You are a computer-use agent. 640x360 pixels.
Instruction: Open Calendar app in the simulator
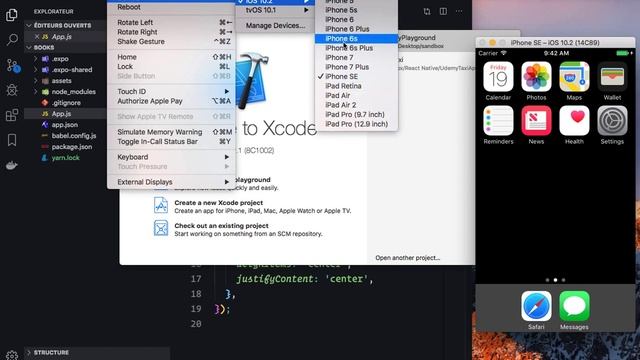[x=498, y=76]
